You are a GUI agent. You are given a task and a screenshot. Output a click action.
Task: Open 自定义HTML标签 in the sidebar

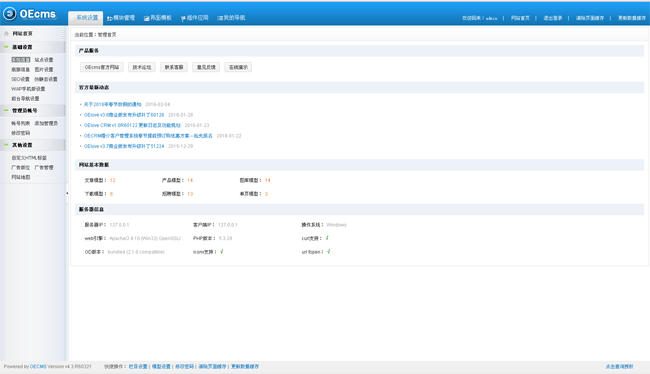[29, 158]
